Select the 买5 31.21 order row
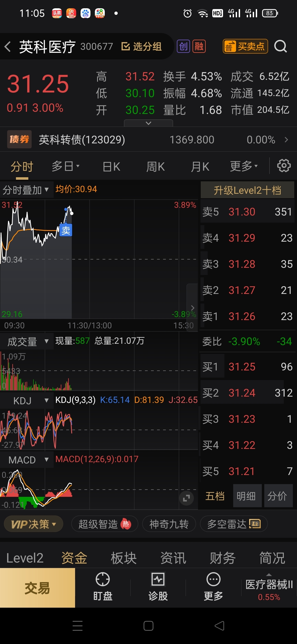This screenshot has height=644, width=297. [247, 471]
